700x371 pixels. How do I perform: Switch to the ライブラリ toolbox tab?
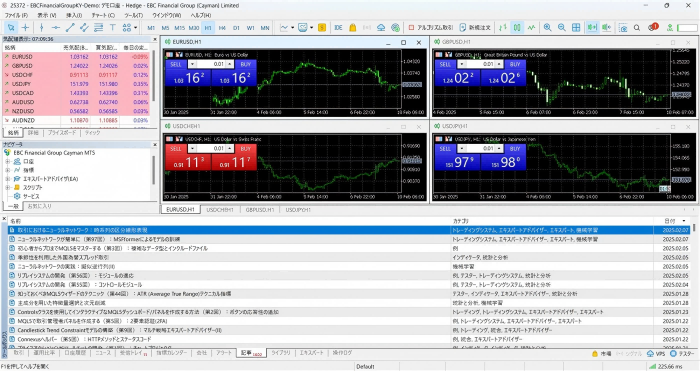tap(280, 353)
